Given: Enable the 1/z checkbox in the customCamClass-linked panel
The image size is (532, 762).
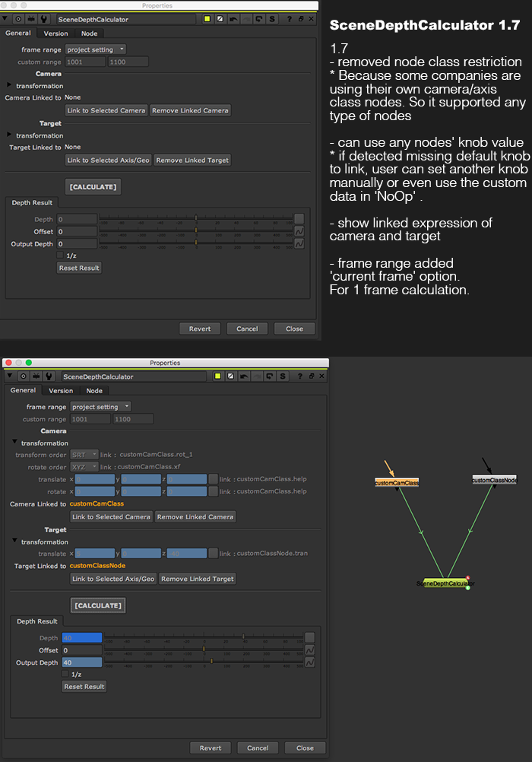Looking at the screenshot, I should pyautogui.click(x=65, y=674).
